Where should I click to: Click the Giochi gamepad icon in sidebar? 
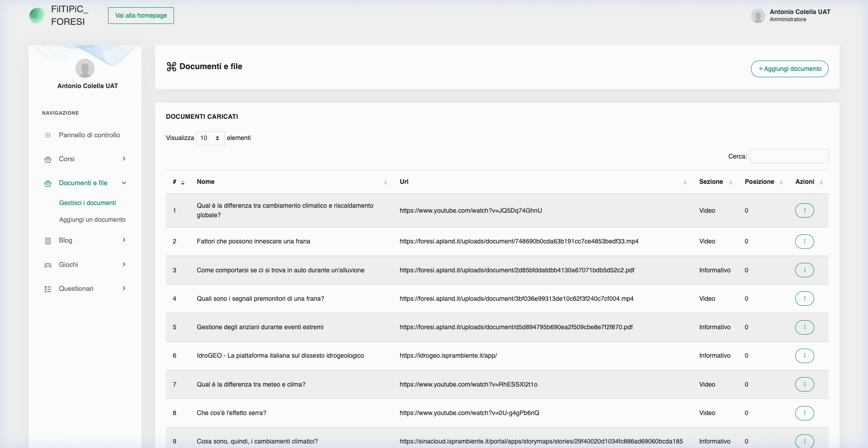48,265
